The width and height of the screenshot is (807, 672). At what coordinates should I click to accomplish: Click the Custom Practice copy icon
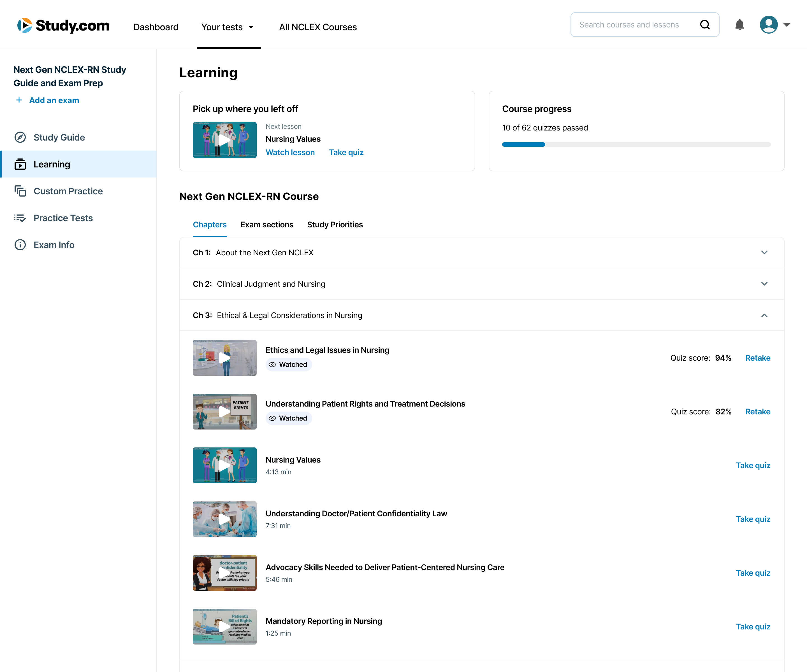[20, 191]
